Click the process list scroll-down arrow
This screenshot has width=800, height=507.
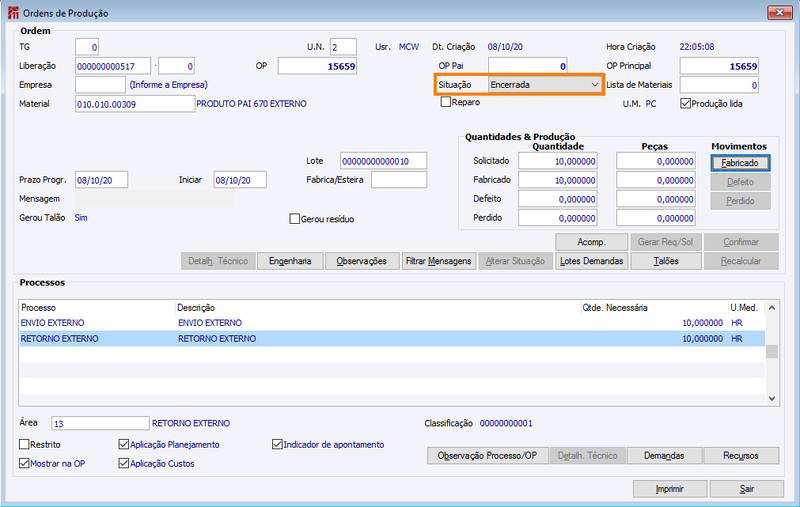coord(771,398)
